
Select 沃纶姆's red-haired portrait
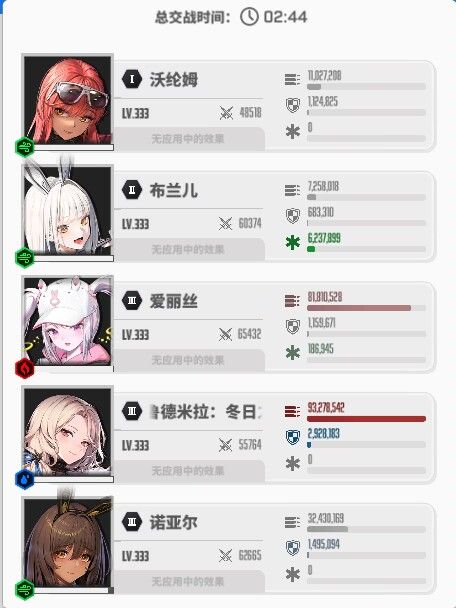[67, 100]
